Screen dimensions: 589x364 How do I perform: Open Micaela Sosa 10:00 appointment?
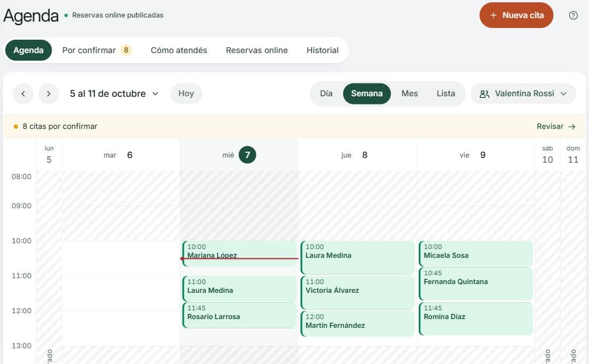[x=476, y=254]
